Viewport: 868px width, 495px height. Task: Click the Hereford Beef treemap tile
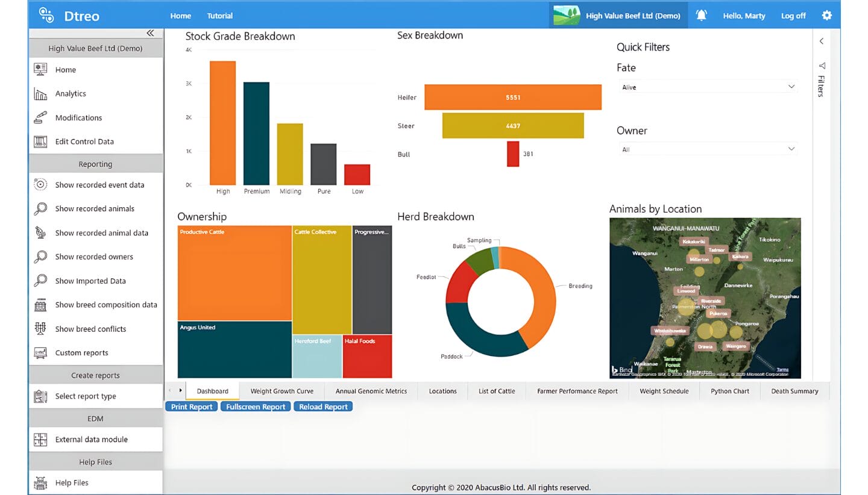point(317,356)
